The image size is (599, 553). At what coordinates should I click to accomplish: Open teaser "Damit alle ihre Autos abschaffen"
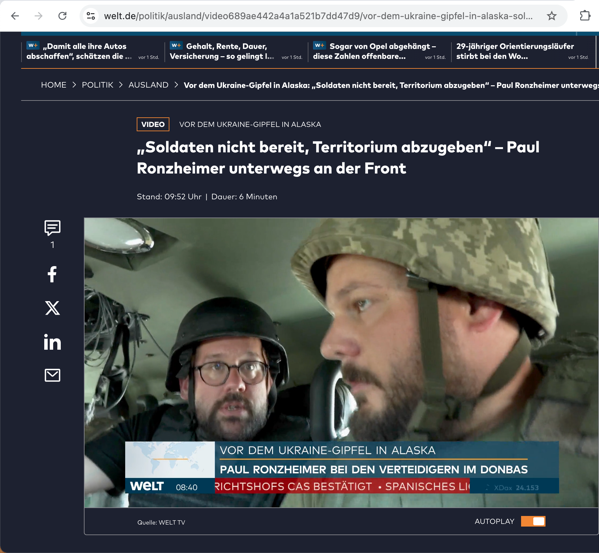click(x=92, y=51)
